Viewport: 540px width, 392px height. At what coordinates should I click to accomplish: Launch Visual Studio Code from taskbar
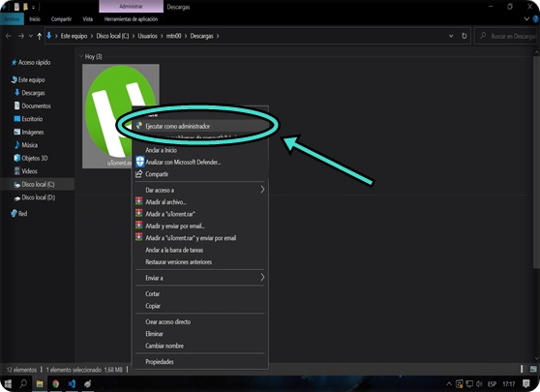tap(72, 383)
